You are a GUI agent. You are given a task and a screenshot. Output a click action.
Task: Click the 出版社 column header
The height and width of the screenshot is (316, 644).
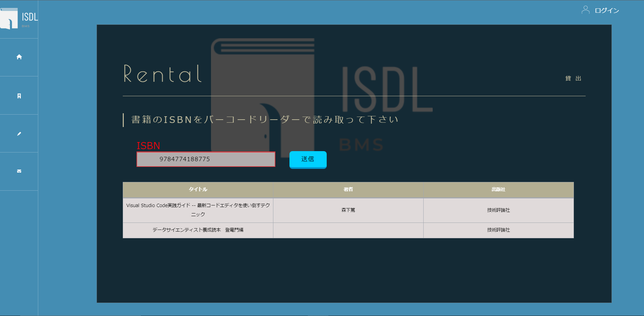[x=498, y=190]
